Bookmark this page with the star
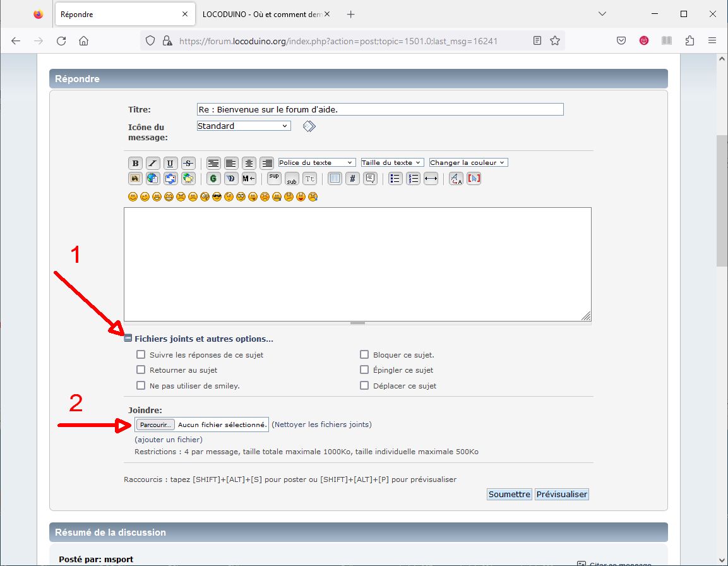The height and width of the screenshot is (566, 728). click(x=555, y=41)
